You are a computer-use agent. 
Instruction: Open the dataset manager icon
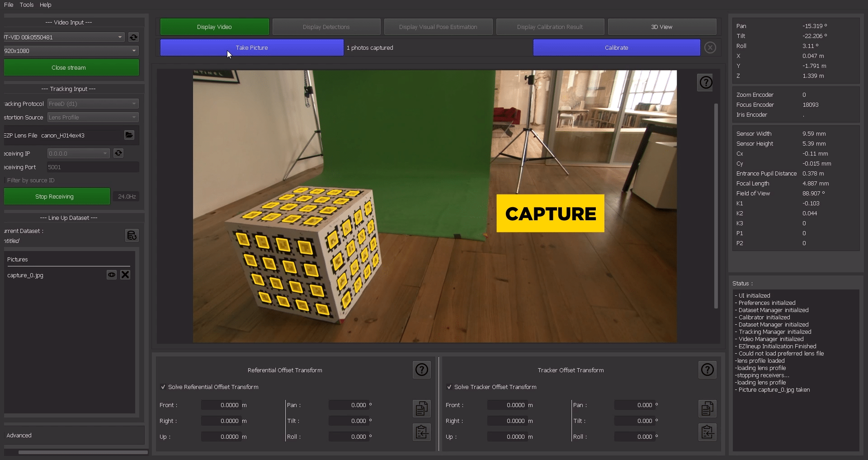(x=132, y=235)
